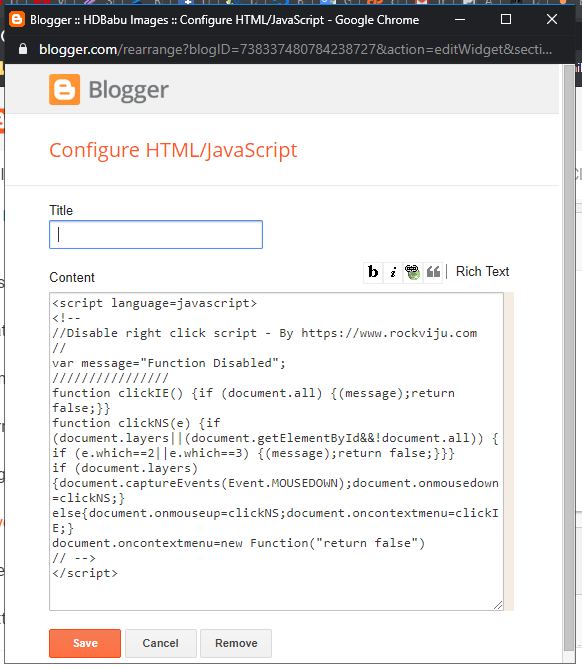Click the "// -->" comment line

tap(74, 558)
